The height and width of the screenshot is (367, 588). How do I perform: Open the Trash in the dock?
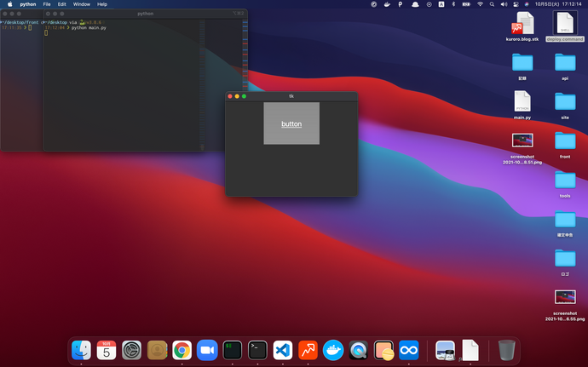click(x=507, y=350)
